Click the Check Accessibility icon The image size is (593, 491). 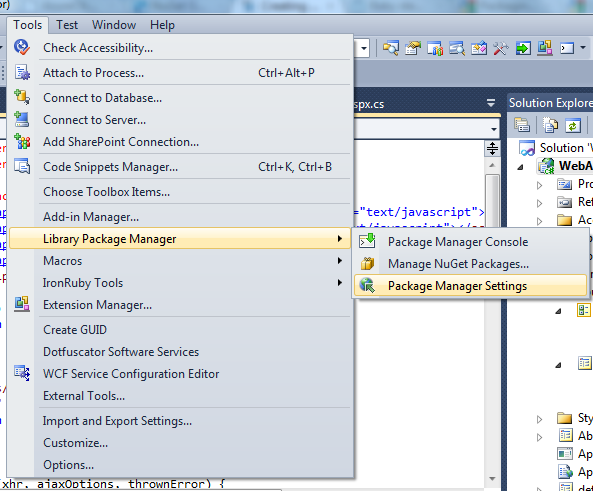[x=22, y=47]
